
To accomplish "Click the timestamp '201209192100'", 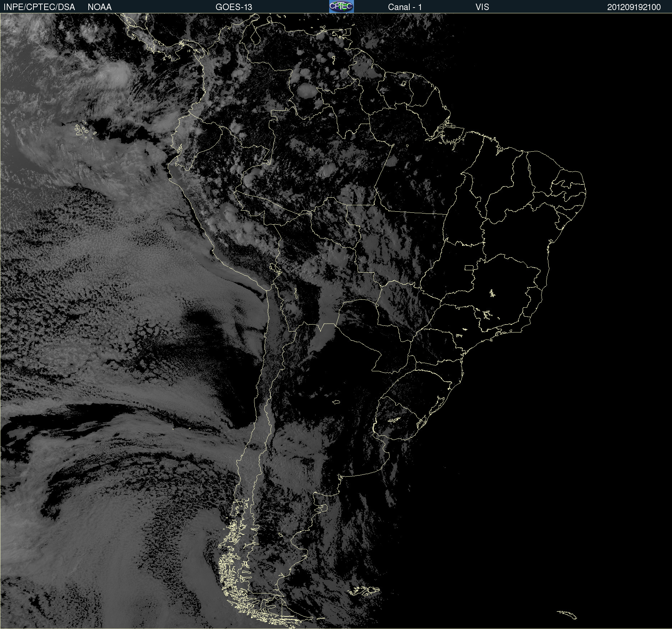I will pos(634,7).
